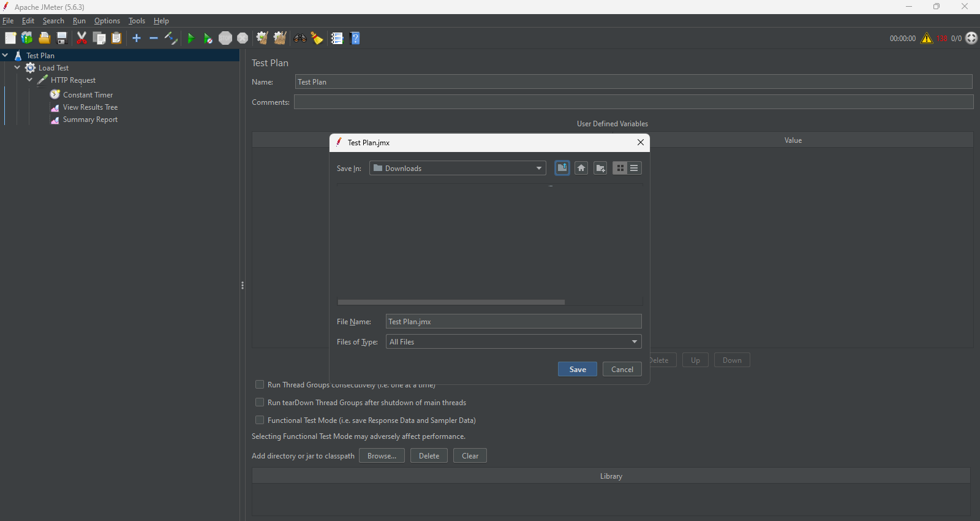
Task: Open the Files of Type dropdown
Action: coord(514,341)
